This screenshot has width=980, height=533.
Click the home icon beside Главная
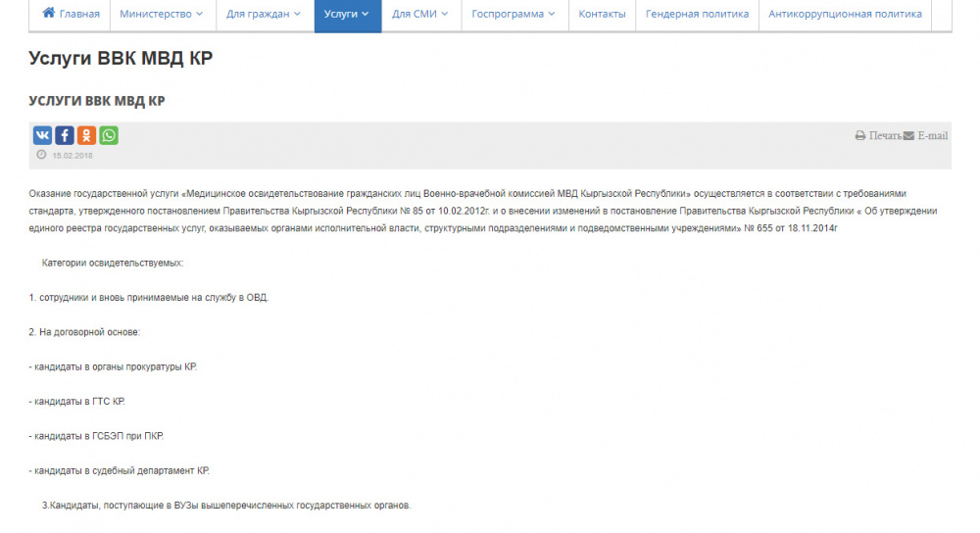click(x=48, y=14)
